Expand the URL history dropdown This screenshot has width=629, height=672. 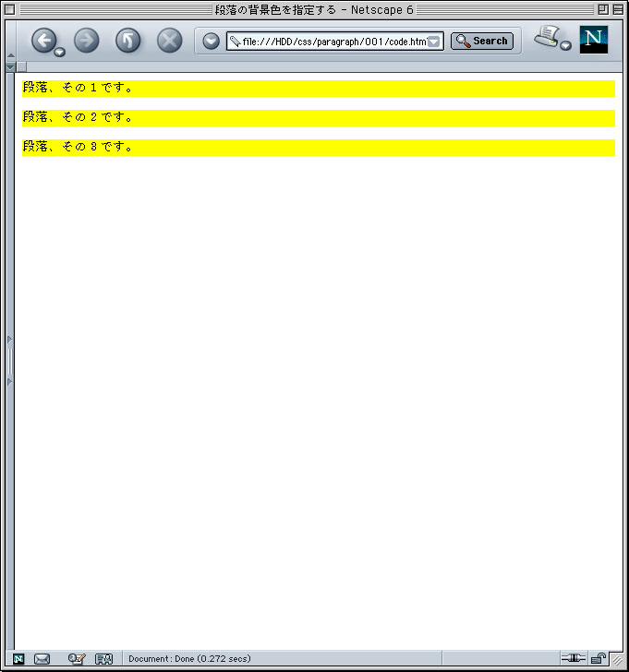(434, 42)
